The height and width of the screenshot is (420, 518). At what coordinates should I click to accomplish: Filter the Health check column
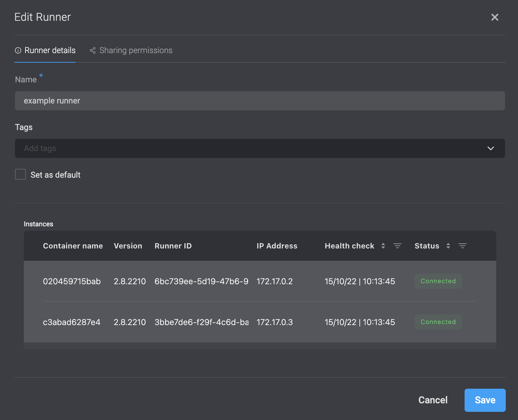[x=397, y=246]
